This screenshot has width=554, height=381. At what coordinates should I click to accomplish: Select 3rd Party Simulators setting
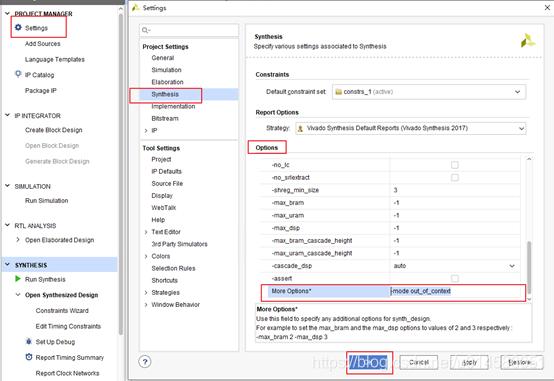click(x=179, y=244)
